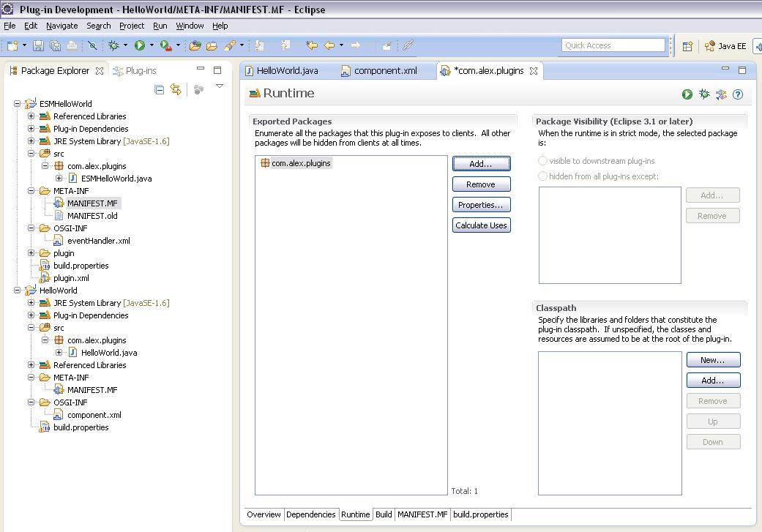762x532 pixels.
Task: Select 'hidden from all plug-ins except' radio button
Action: click(543, 176)
